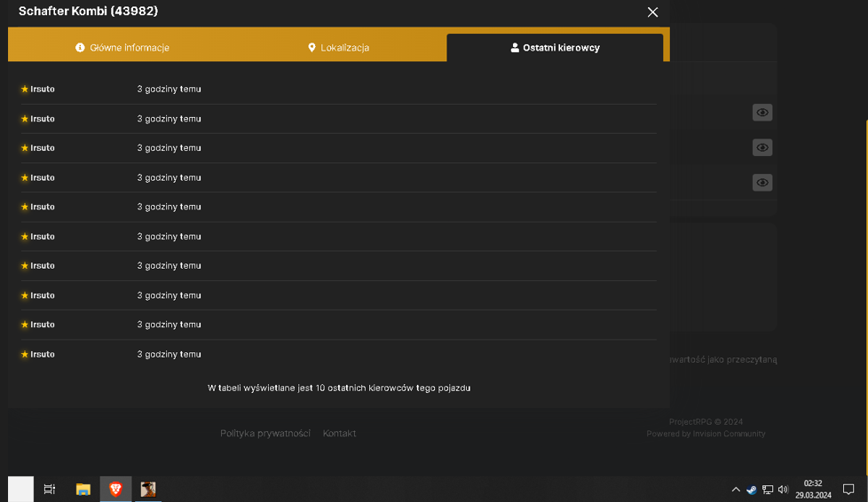
Task: Open the Polityka prywatności link
Action: point(265,434)
